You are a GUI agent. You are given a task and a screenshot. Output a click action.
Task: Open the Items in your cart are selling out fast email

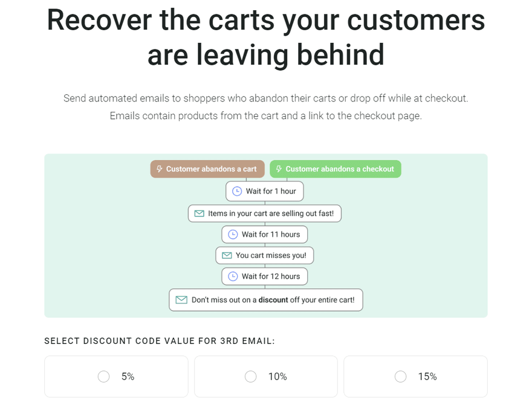coord(264,213)
